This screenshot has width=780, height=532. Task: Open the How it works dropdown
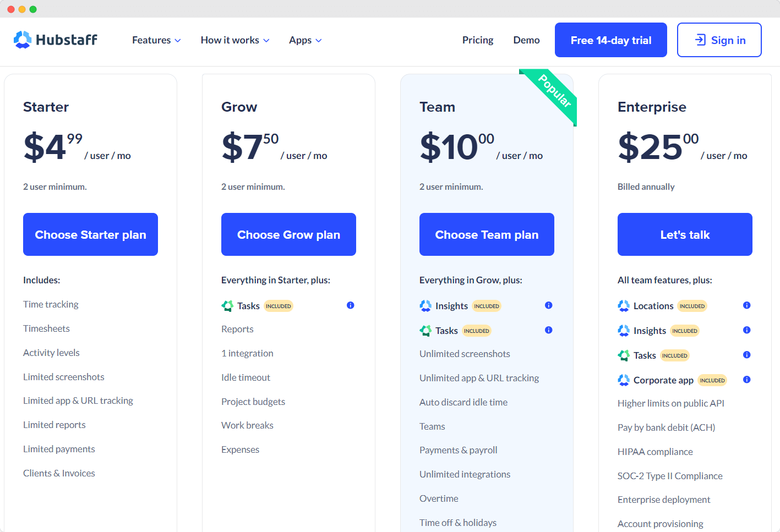tap(235, 40)
